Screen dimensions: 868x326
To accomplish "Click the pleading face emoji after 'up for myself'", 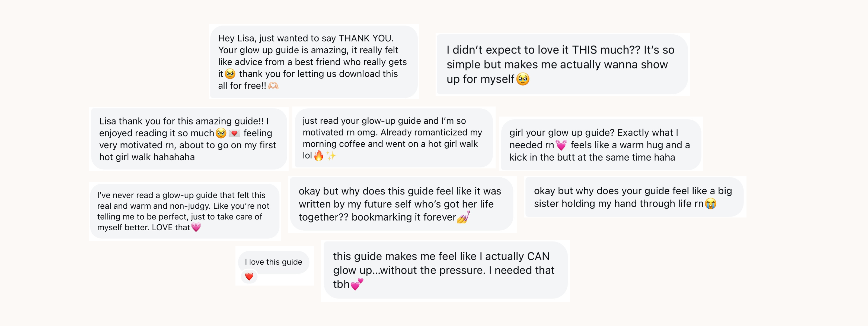I will pos(523,79).
